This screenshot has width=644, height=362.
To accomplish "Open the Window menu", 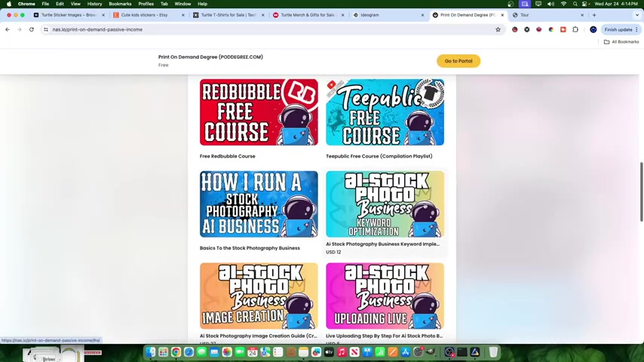I will click(x=182, y=4).
